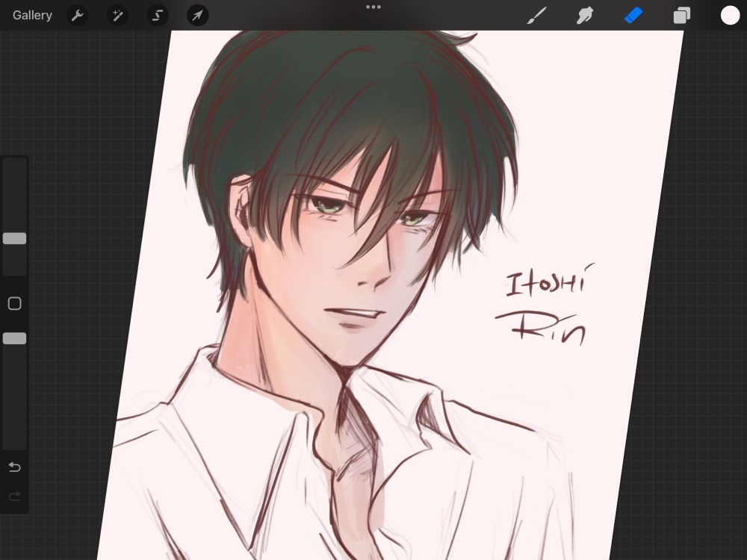Select the Eraser tool

633,16
